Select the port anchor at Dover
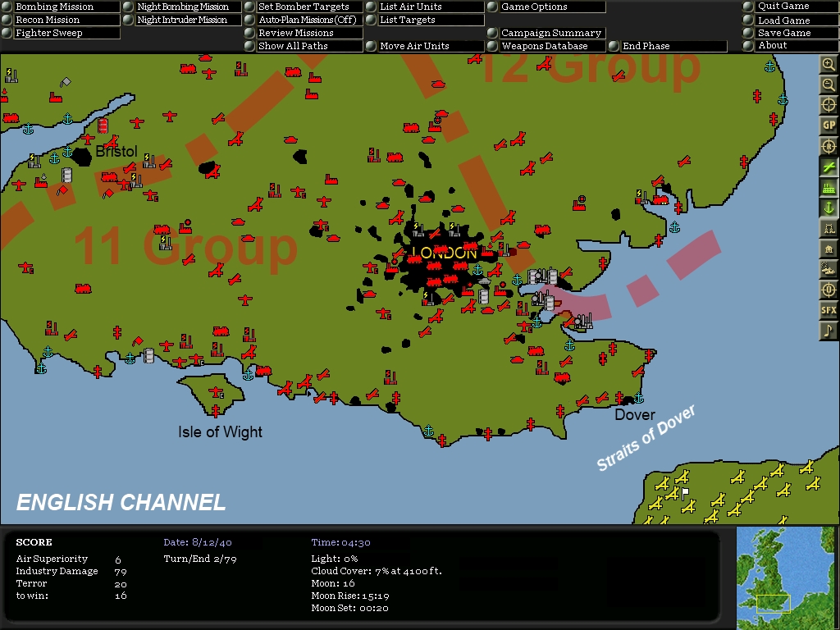 639,398
